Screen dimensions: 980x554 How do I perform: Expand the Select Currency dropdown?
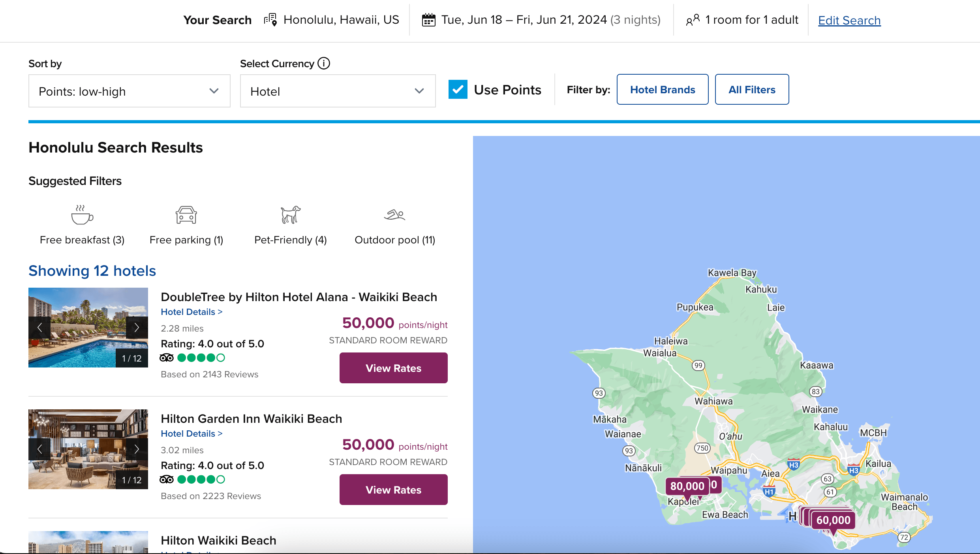point(338,91)
